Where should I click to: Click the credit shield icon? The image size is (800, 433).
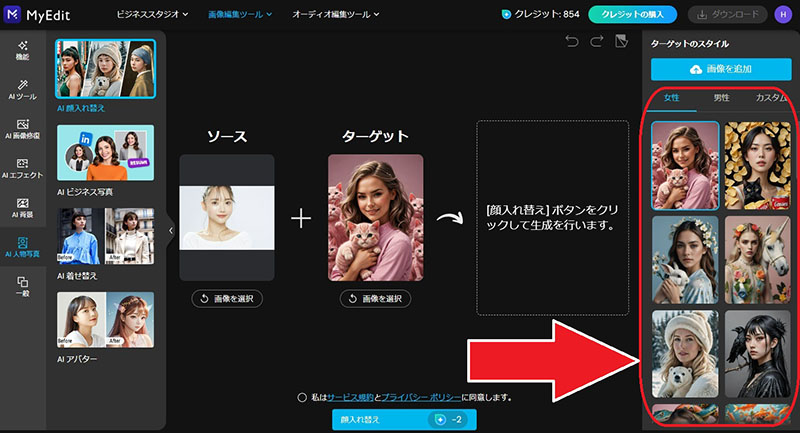pos(506,14)
